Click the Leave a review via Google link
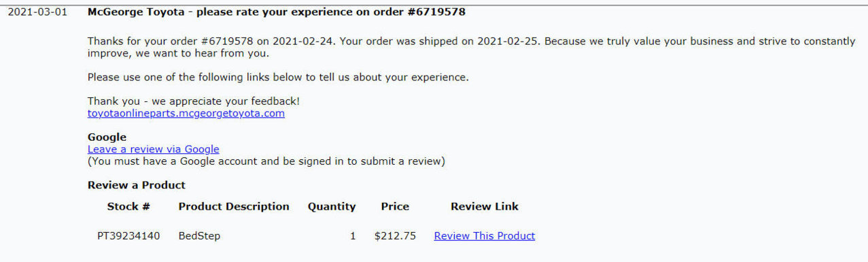Viewport: 868px width, 262px height. [x=154, y=149]
